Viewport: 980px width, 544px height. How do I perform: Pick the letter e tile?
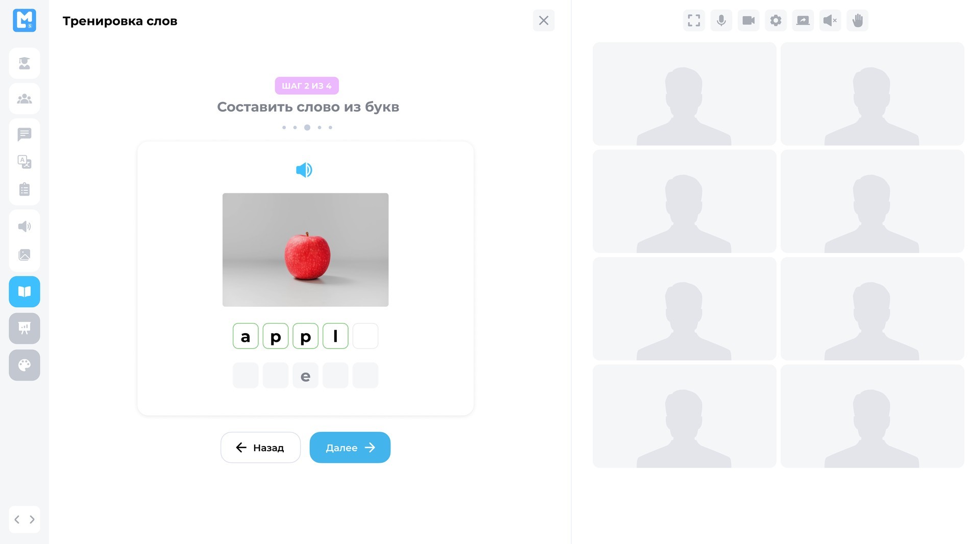coord(305,376)
